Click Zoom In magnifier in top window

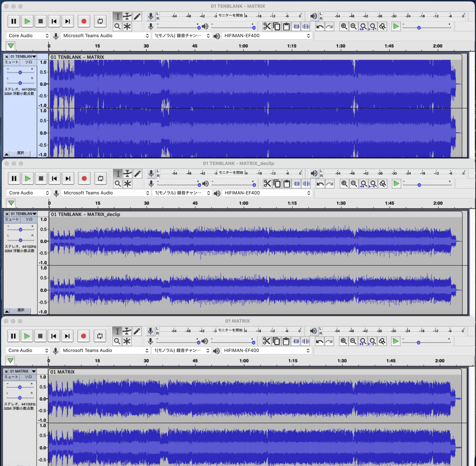click(x=344, y=26)
